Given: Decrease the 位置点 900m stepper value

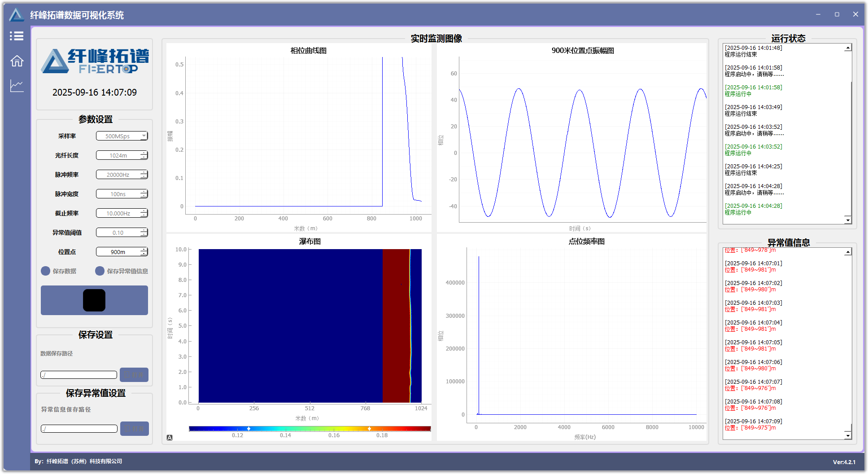Looking at the screenshot, I should click(x=144, y=254).
